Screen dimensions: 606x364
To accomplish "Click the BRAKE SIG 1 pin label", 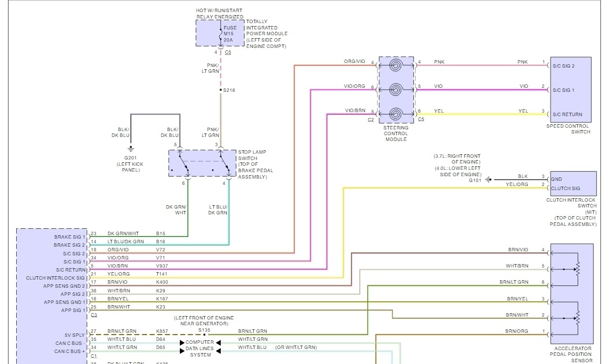I will 69,237.
